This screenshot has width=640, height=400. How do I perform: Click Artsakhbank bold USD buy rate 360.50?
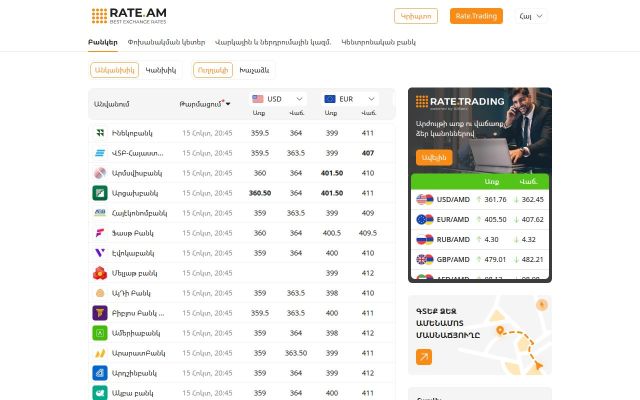pyautogui.click(x=260, y=193)
